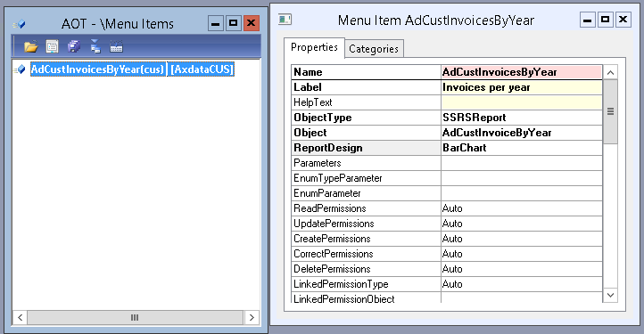Click the EnumTypeParameter property label
The width and height of the screenshot is (644, 334).
[337, 178]
